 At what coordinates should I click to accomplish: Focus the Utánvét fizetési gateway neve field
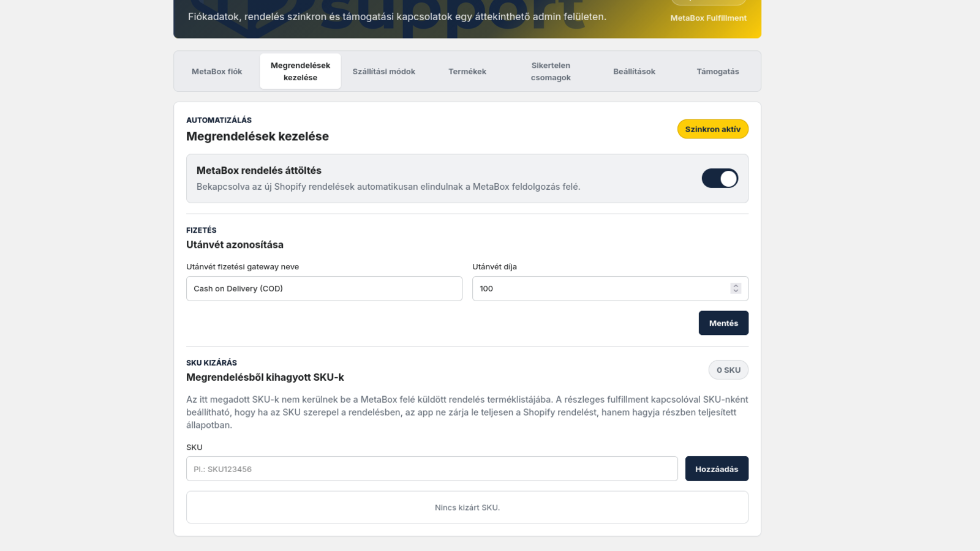coord(324,288)
